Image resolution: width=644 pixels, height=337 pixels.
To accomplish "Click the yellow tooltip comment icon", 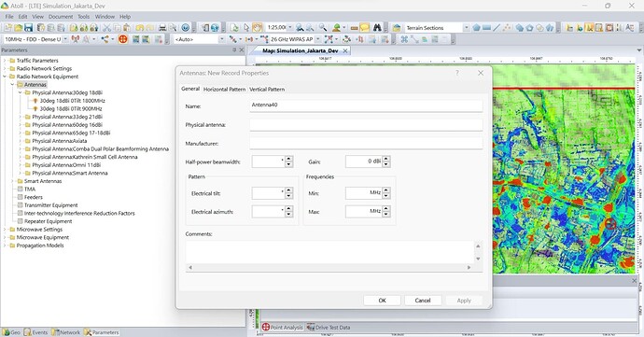I will [x=364, y=27].
